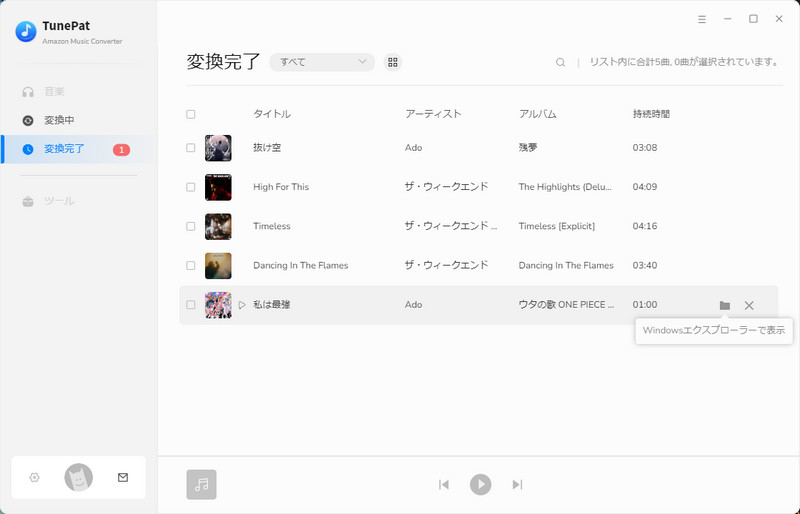
Task: Close the TunePat window
Action: point(779,19)
